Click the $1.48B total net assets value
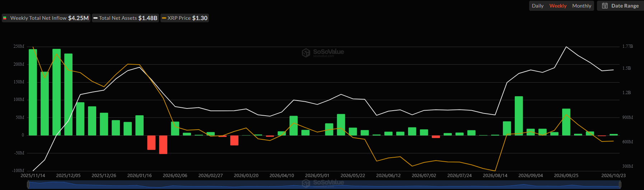The image size is (644, 190). click(x=148, y=18)
